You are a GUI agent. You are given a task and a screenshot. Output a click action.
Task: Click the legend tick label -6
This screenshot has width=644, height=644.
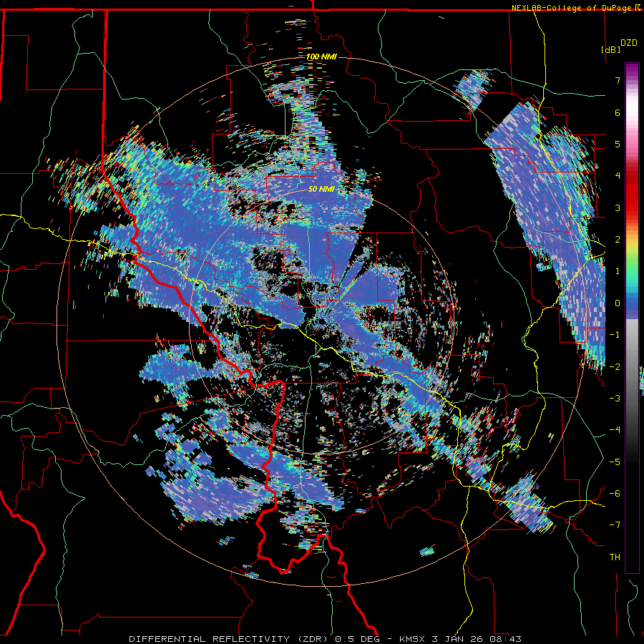615,494
